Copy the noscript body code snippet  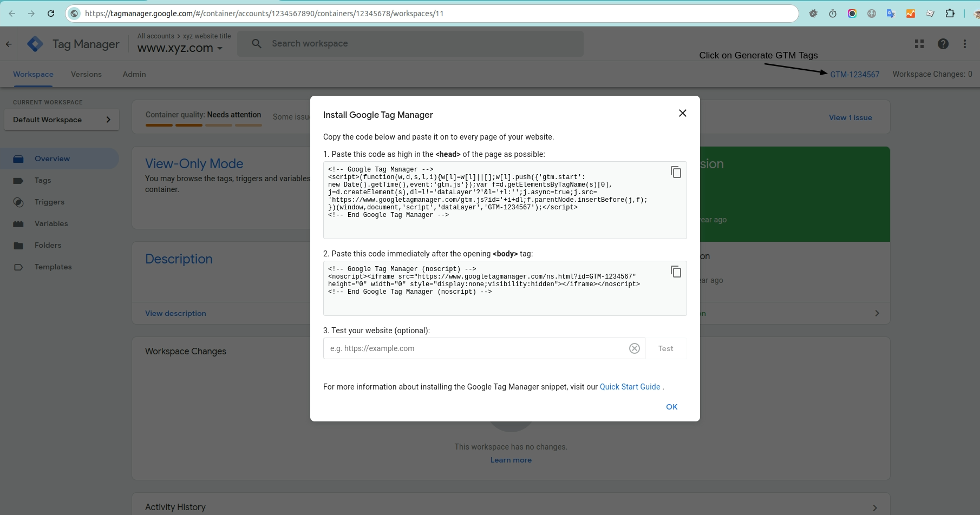(676, 272)
